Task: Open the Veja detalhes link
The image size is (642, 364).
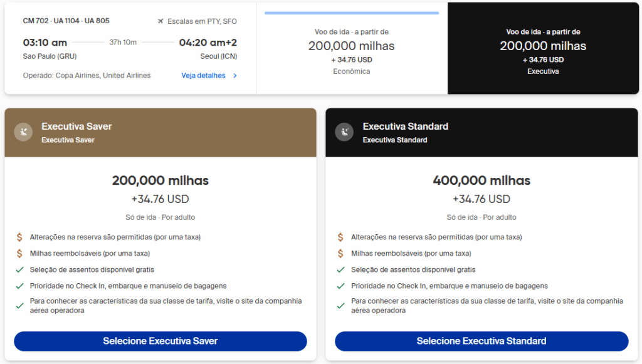Action: point(203,76)
